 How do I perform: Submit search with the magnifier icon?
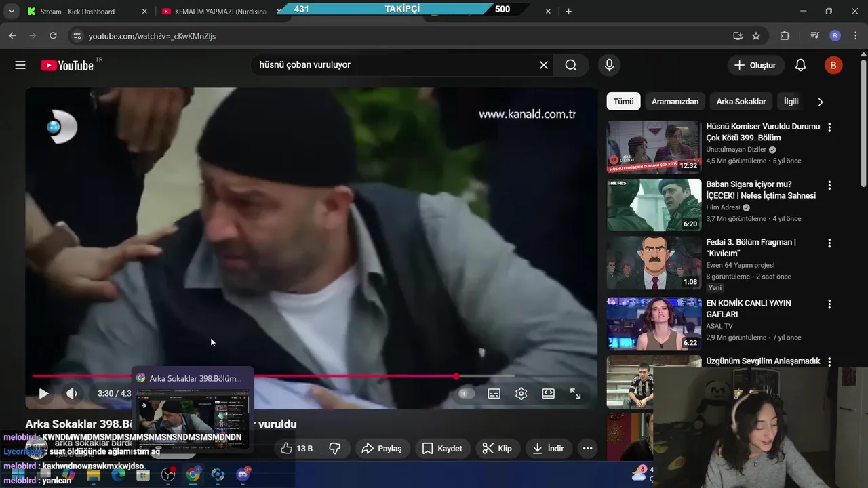pos(571,65)
